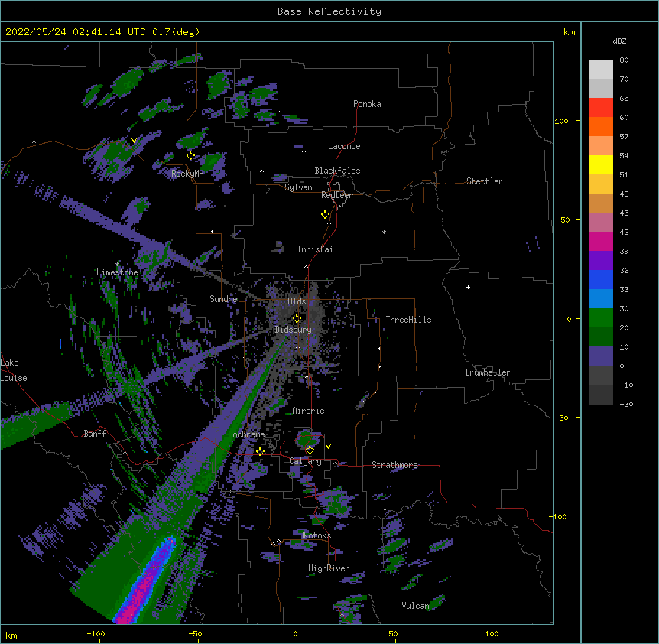Viewport: 659px width, 644px height.
Task: Select the purple 39 dBZ legend swatch
Action: (601, 260)
